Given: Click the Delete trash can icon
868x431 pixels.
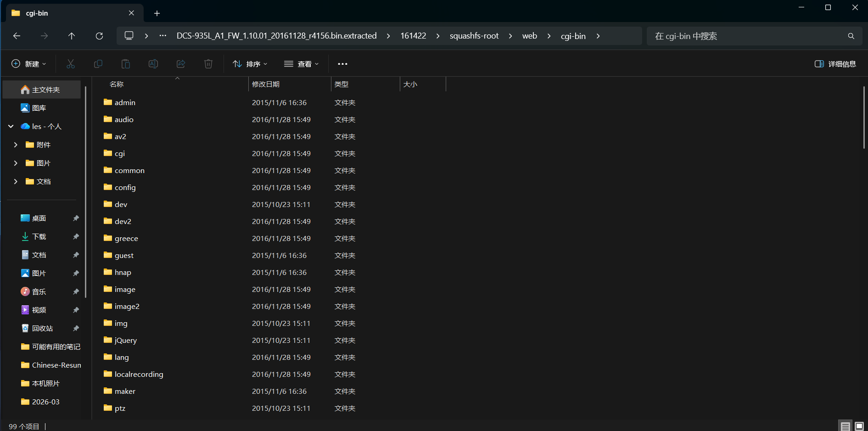Looking at the screenshot, I should click(x=208, y=64).
